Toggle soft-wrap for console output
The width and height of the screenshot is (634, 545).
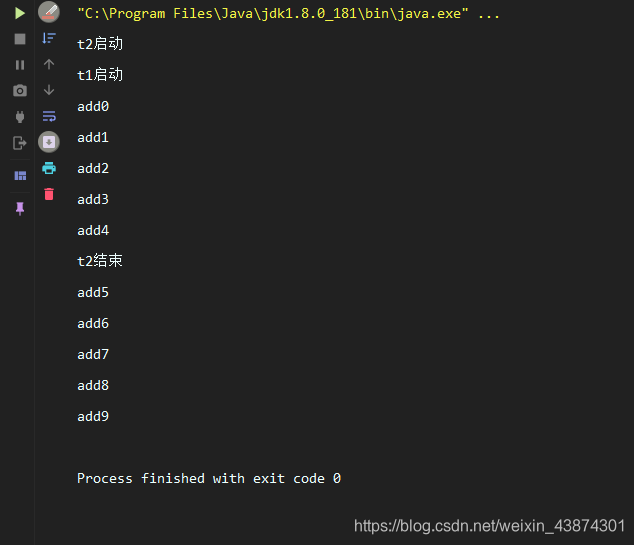pos(49,116)
